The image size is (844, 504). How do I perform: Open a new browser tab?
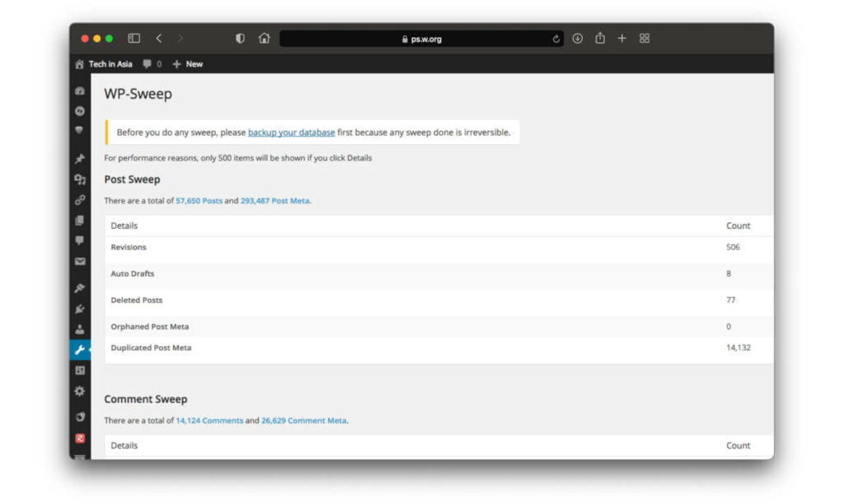click(x=621, y=38)
